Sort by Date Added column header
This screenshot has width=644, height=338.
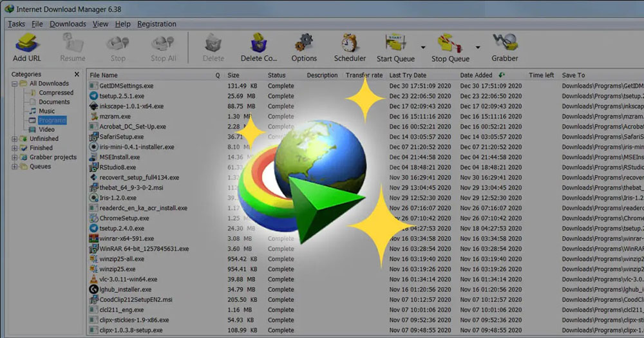(x=476, y=75)
